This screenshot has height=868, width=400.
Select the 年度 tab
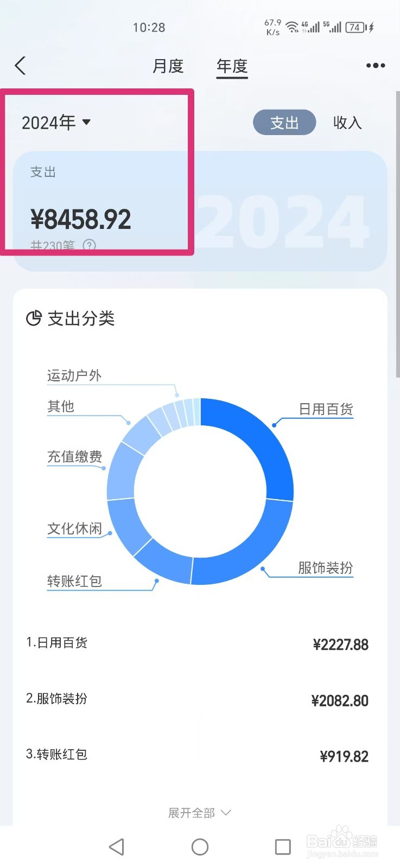[x=232, y=66]
